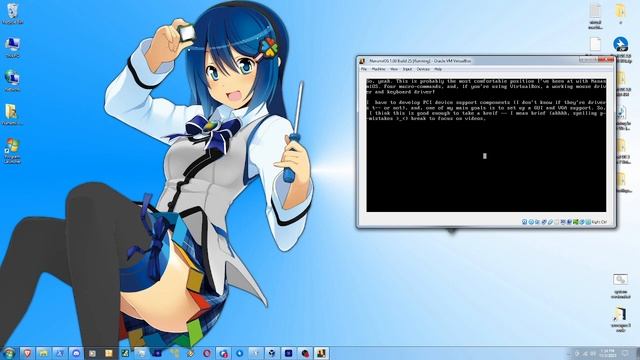Click the recording status bar indicator

(569, 222)
